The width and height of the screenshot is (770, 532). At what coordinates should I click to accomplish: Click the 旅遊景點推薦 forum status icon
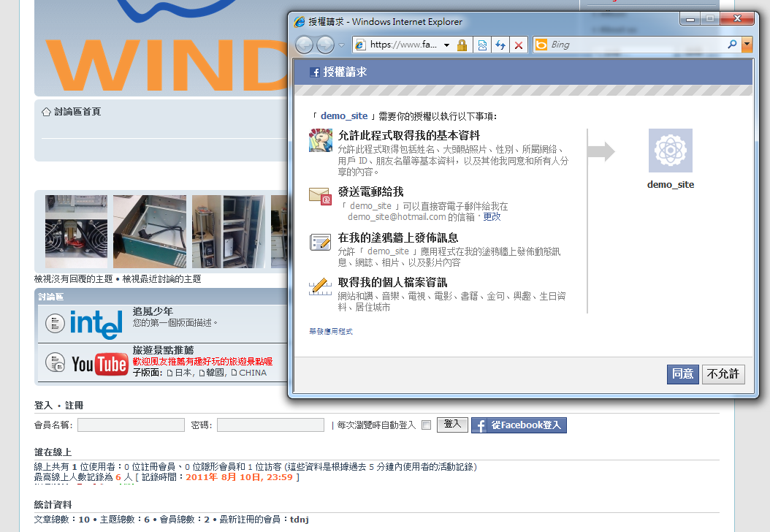click(55, 362)
